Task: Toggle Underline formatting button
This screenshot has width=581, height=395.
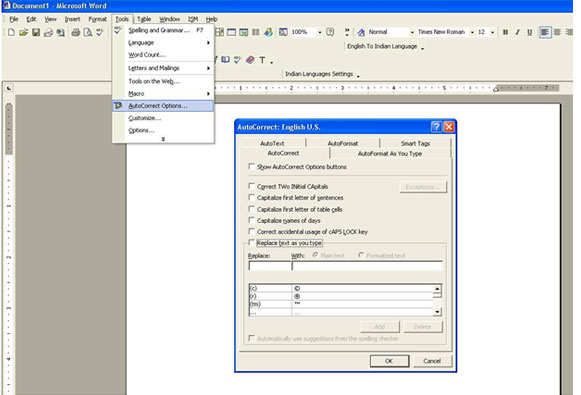Action: click(529, 32)
